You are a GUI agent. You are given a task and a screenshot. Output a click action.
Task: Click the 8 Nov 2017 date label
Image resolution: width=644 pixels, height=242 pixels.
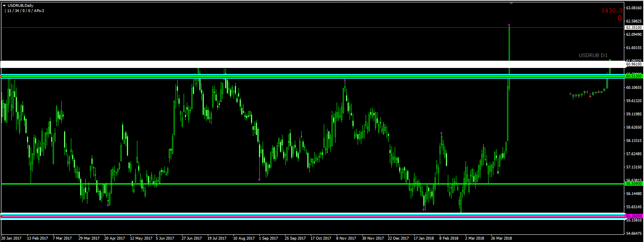tap(346, 238)
